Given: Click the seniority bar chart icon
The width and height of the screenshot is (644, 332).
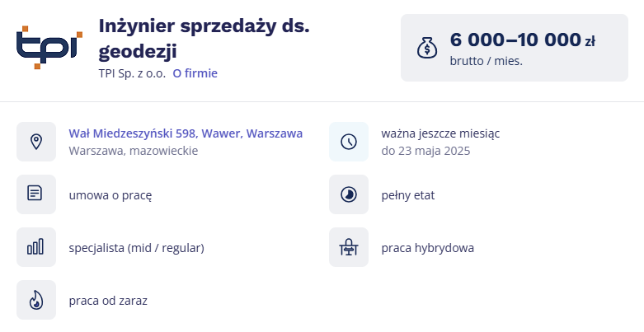Looking at the screenshot, I should pyautogui.click(x=36, y=247).
